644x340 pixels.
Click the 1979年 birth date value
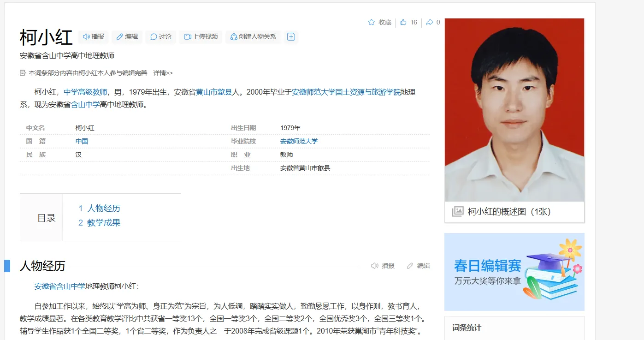[x=290, y=128]
